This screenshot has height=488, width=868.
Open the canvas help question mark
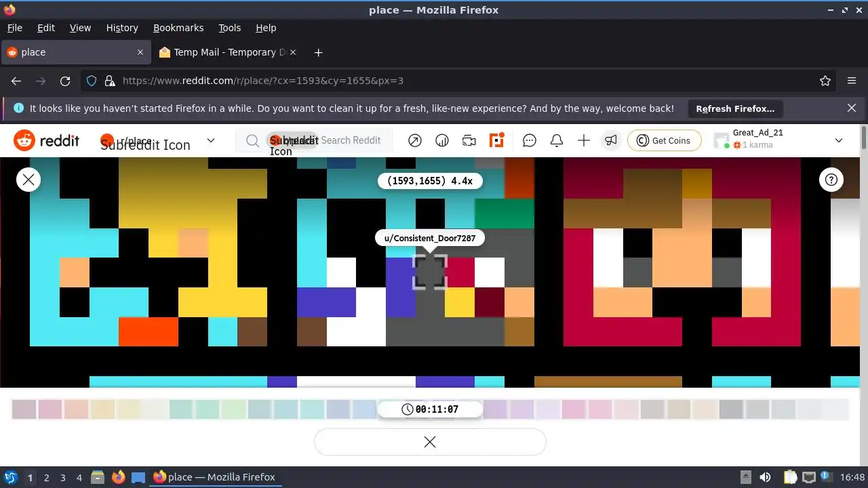pos(831,180)
